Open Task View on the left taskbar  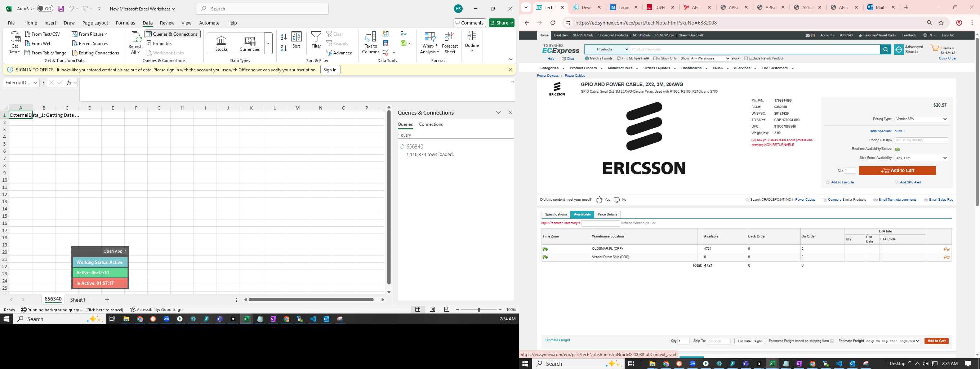pyautogui.click(x=112, y=319)
